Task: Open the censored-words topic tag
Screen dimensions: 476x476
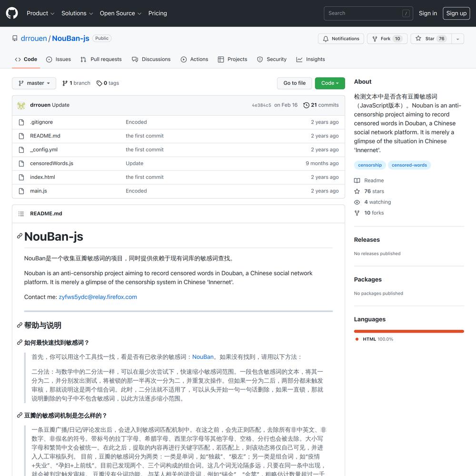Action: tap(409, 165)
